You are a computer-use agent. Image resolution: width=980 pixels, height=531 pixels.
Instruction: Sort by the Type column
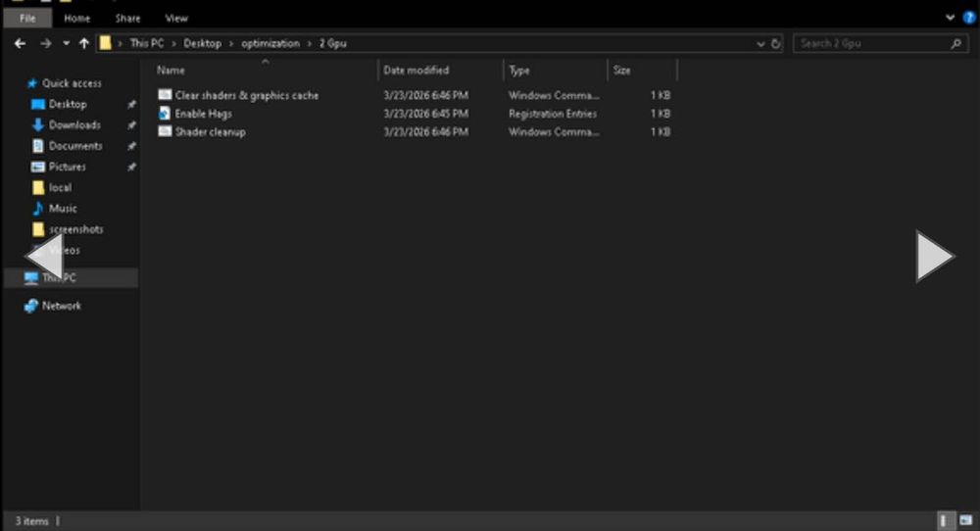[518, 70]
